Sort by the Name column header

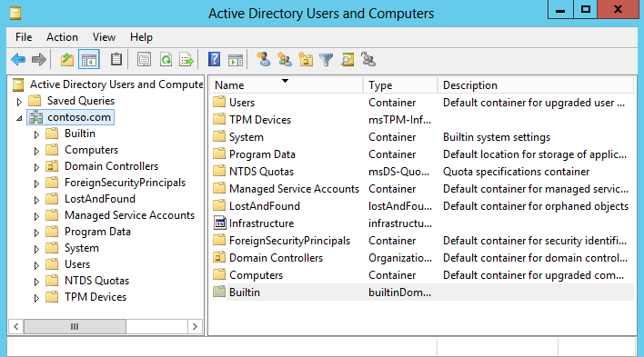coord(287,85)
